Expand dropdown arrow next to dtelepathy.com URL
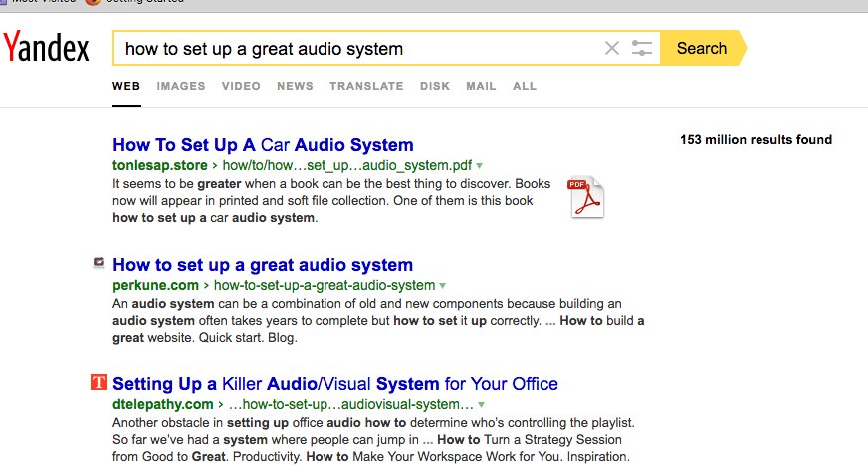 [x=481, y=405]
